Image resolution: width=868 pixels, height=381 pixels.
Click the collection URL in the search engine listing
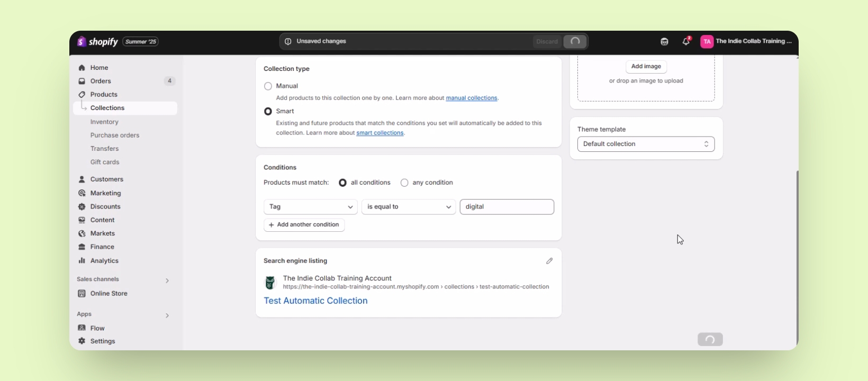pyautogui.click(x=416, y=287)
